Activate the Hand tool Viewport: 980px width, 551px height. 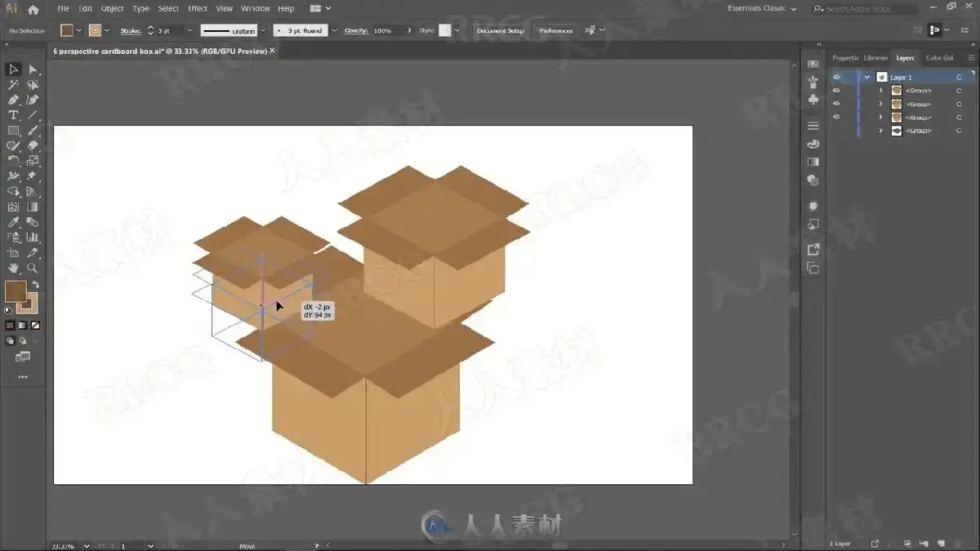(x=14, y=268)
